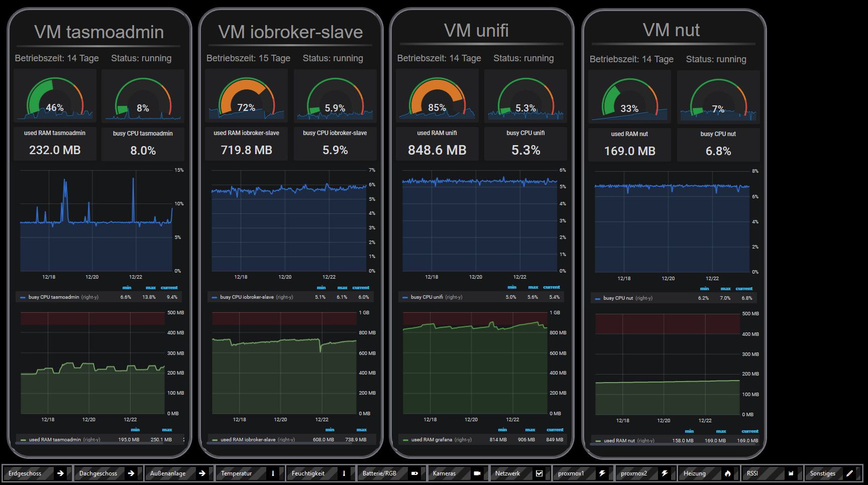
Task: Open panel menu from 'used RAM nut' stat title
Action: [629, 134]
